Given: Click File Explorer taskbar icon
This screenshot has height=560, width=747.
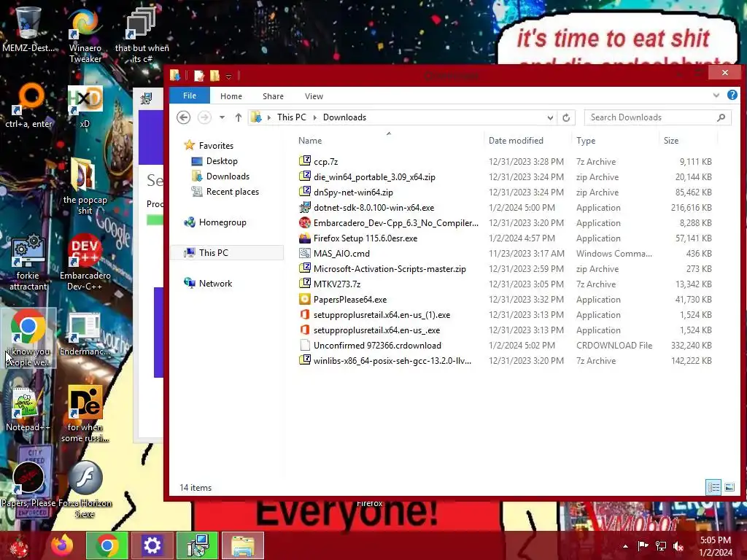Looking at the screenshot, I should pyautogui.click(x=243, y=545).
